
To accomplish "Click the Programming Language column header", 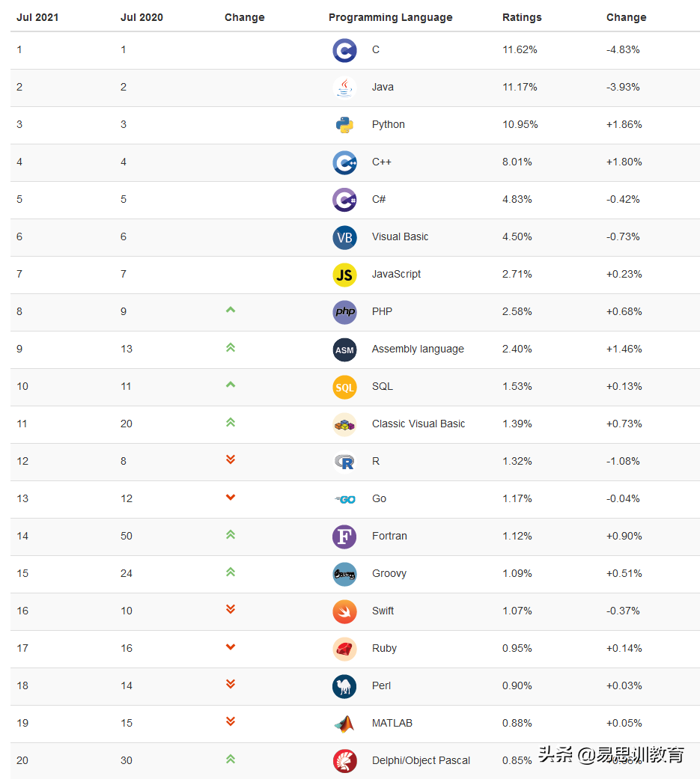I will pyautogui.click(x=390, y=17).
